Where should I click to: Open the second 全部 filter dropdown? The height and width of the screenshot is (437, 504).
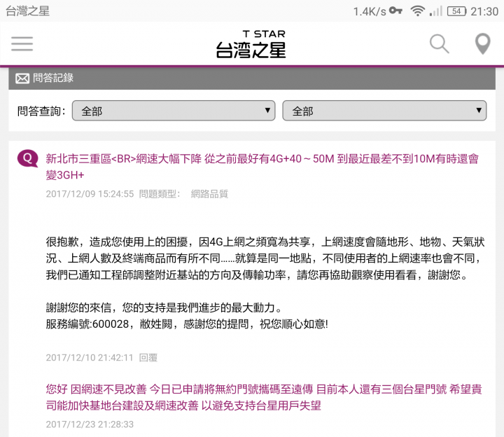[384, 111]
